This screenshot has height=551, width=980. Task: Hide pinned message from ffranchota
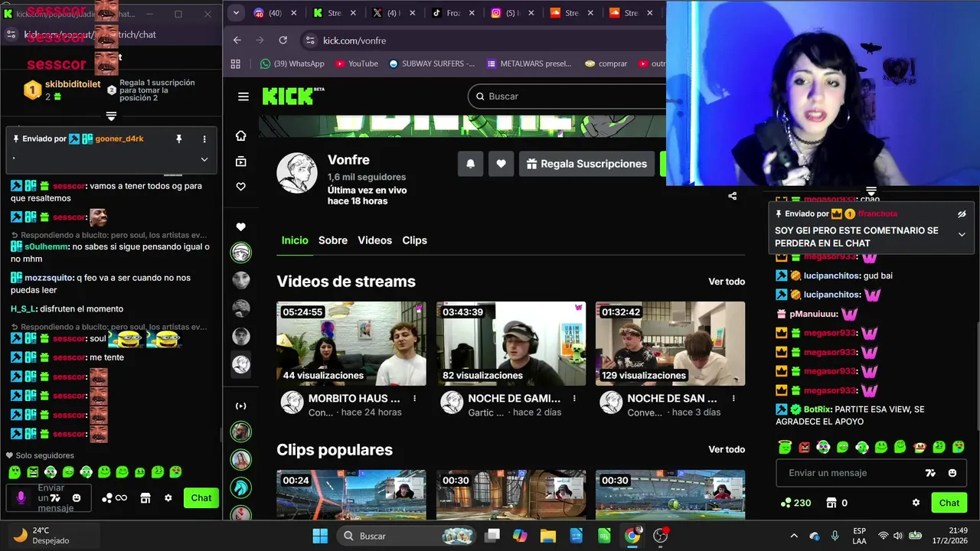coord(962,214)
